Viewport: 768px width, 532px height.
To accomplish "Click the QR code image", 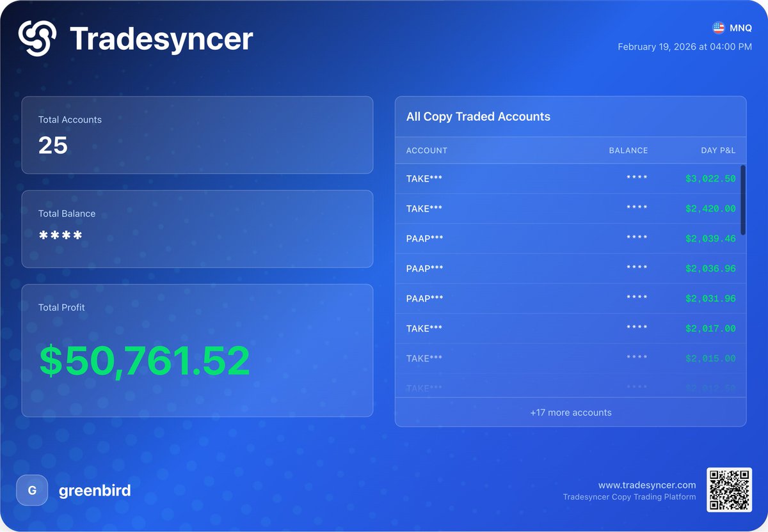I will (730, 490).
